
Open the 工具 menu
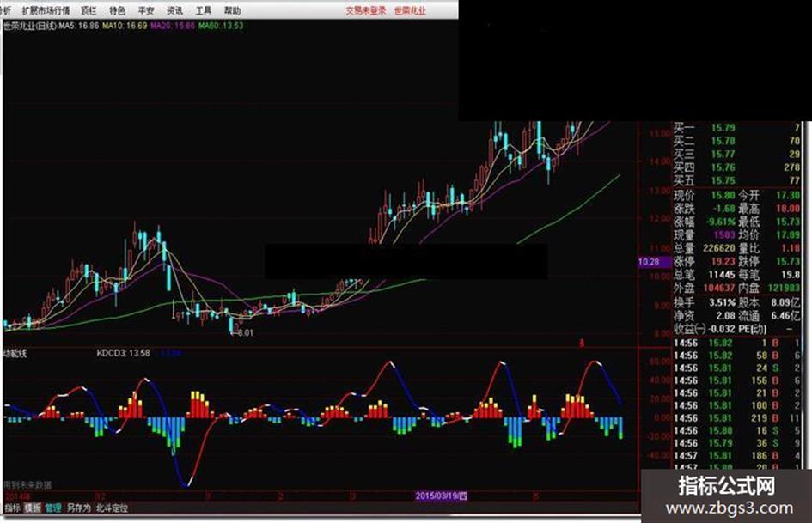[x=204, y=10]
